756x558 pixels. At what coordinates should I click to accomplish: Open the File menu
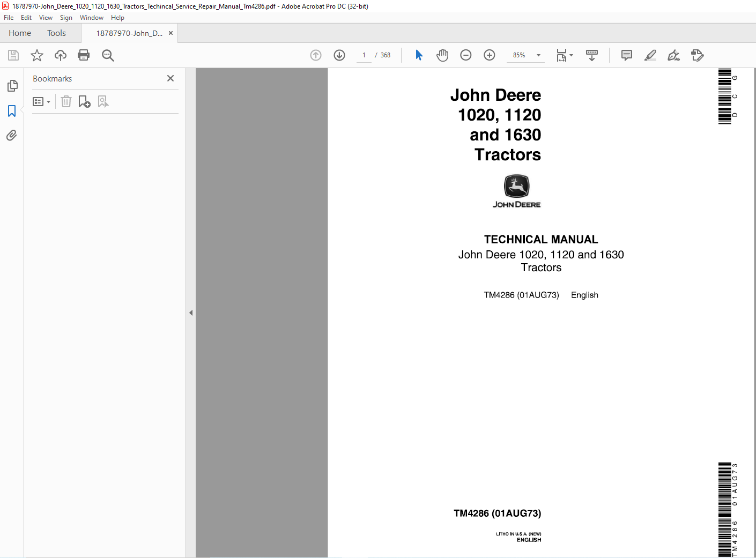pos(9,18)
